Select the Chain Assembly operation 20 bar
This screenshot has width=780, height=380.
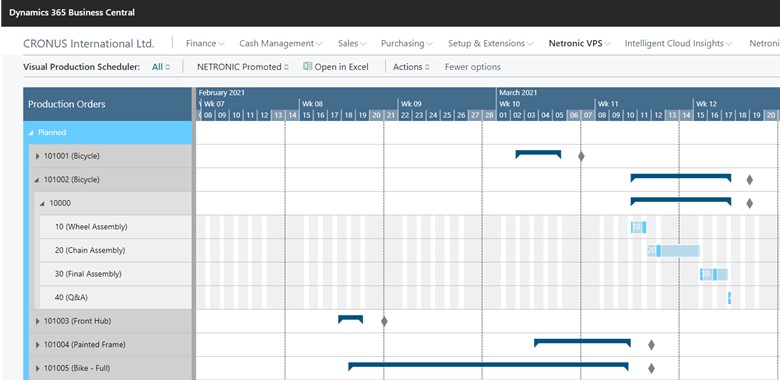[674, 251]
